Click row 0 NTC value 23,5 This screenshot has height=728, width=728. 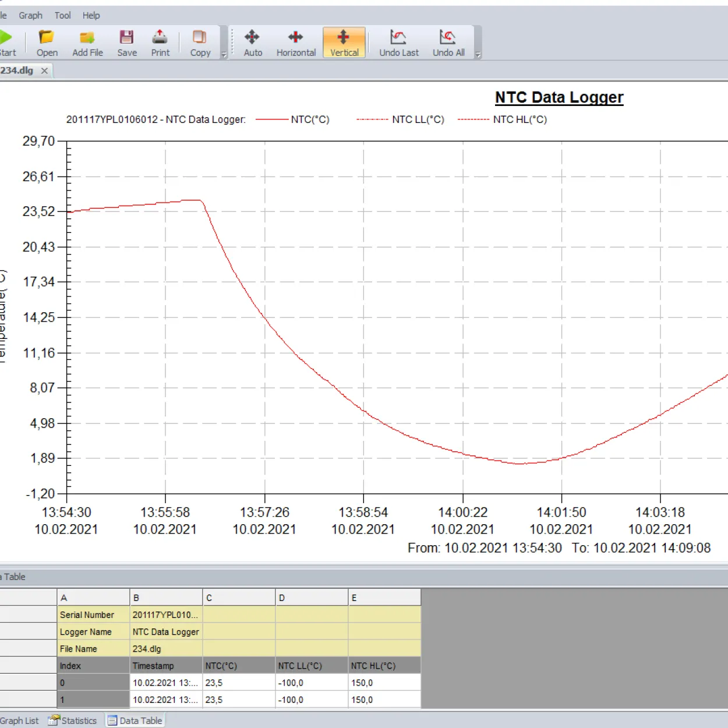tap(239, 683)
